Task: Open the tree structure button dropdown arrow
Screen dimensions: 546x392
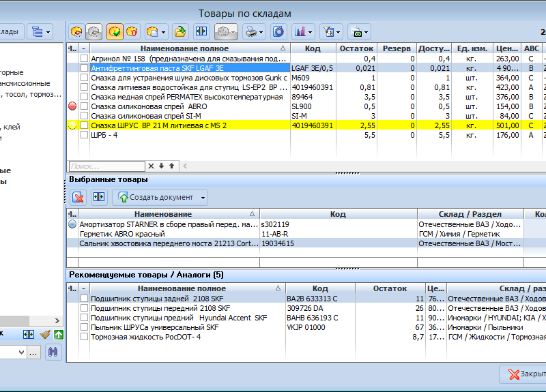Action: coord(48,32)
